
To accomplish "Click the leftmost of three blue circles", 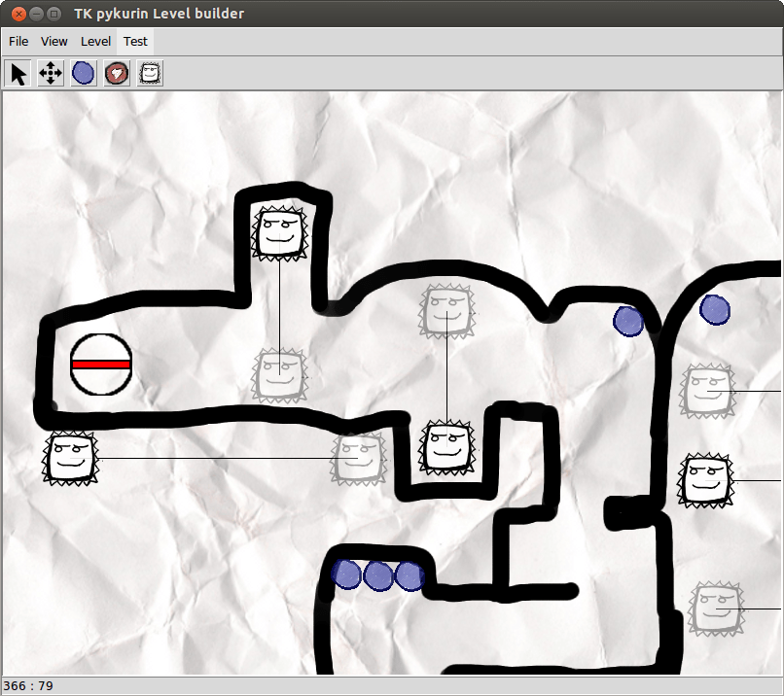I will click(346, 574).
